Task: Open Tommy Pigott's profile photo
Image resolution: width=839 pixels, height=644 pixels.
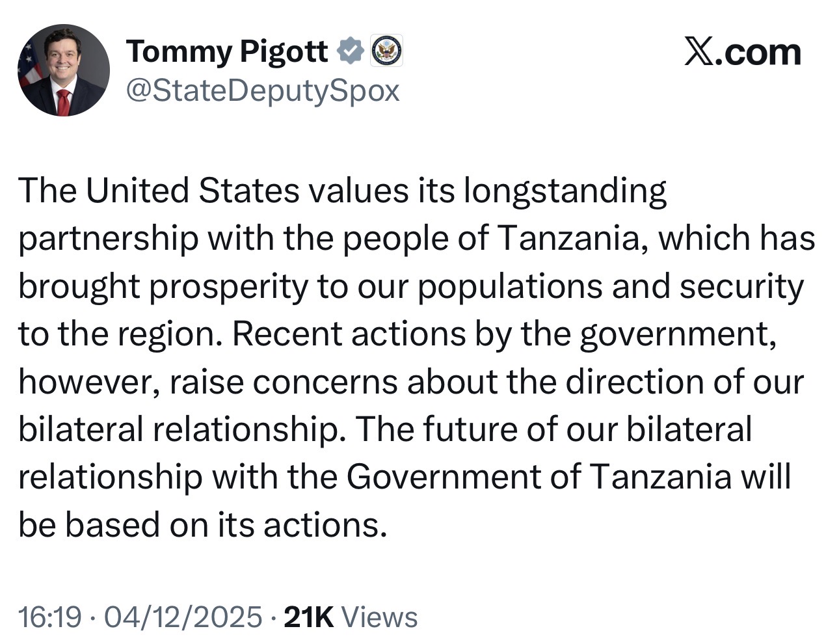Action: tap(63, 70)
